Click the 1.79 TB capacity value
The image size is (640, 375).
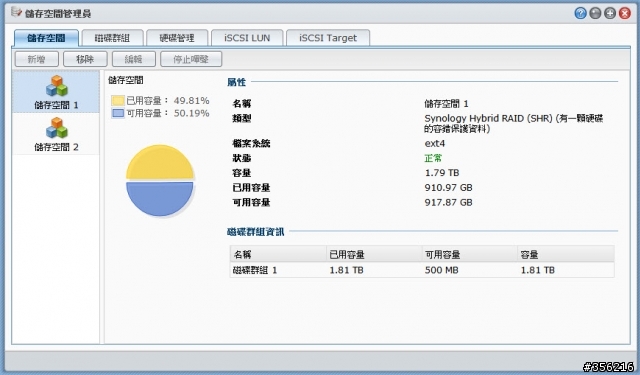[442, 173]
